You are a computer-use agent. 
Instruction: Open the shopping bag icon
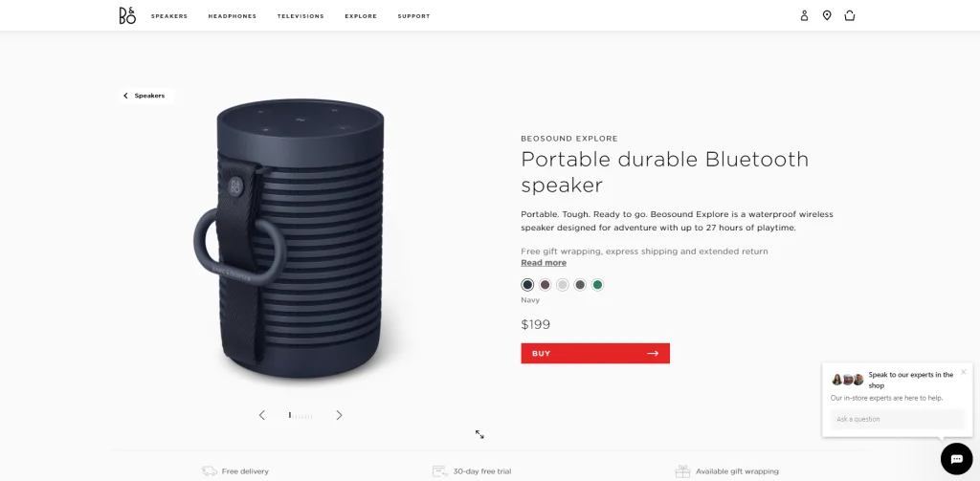[x=850, y=15]
